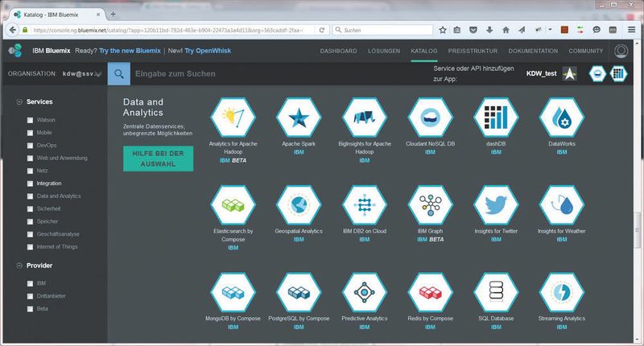This screenshot has width=644, height=346.
Task: Choose the Cloudant NoSQL DB icon
Action: pyautogui.click(x=430, y=117)
